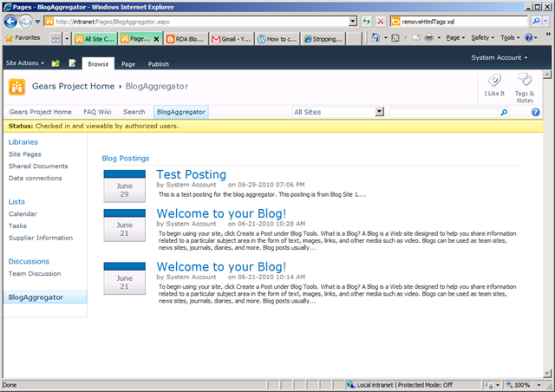
Task: Click the browser search magnifier button
Action: (536, 21)
